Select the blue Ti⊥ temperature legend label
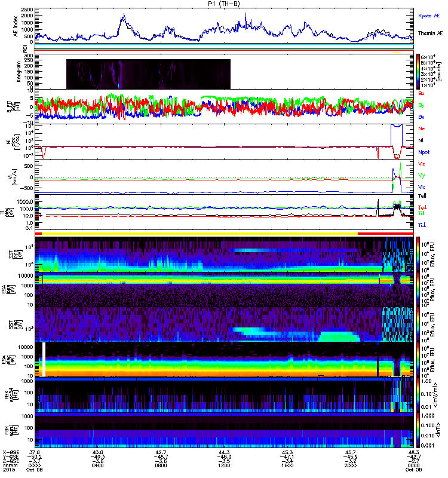Screen dimensions: 448x478 coord(422,225)
